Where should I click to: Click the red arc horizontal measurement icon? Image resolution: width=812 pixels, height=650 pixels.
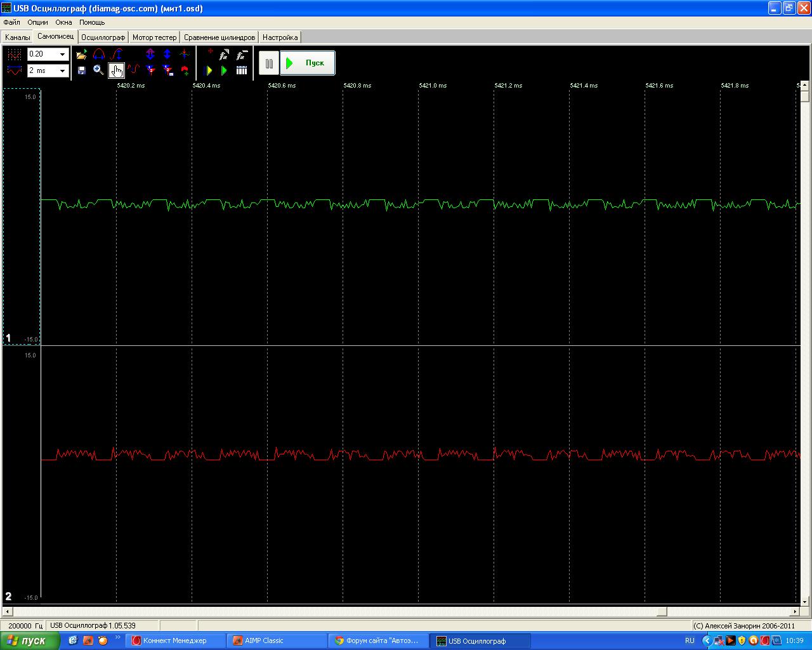99,55
